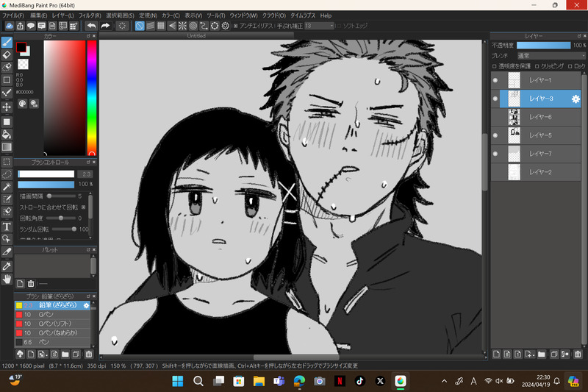Select the rectangular Selection tool
The width and height of the screenshot is (588, 392).
(x=7, y=162)
